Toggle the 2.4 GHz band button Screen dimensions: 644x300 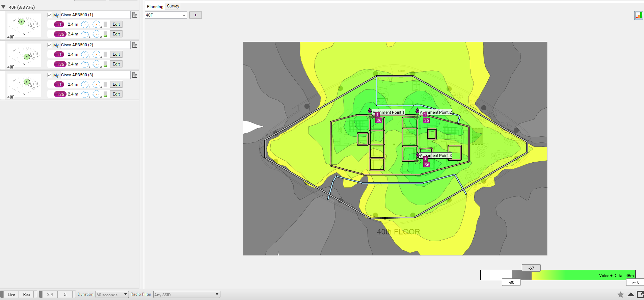click(x=50, y=295)
